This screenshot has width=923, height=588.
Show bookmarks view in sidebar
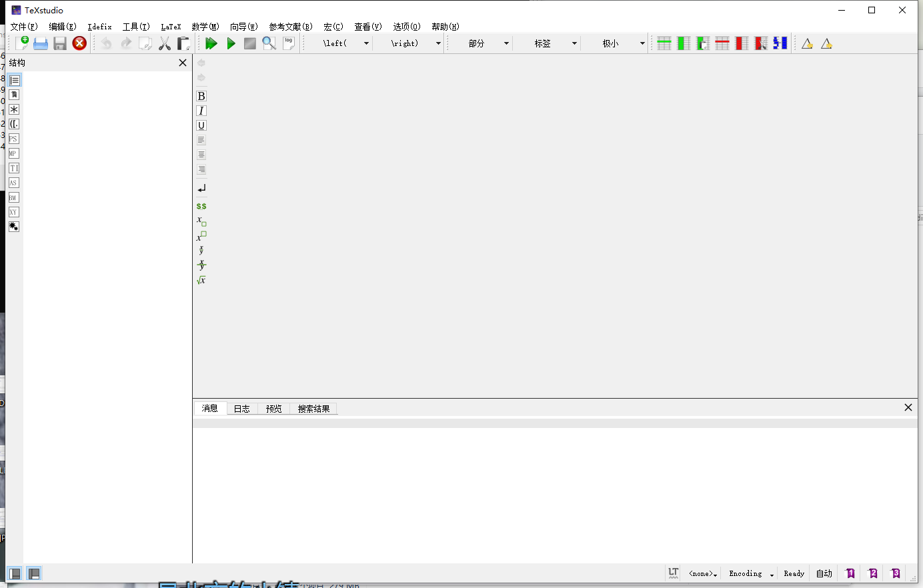14,95
